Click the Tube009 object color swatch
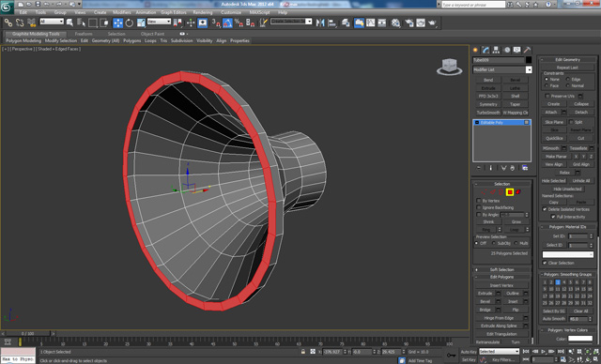This screenshot has width=601, height=364. 529,60
